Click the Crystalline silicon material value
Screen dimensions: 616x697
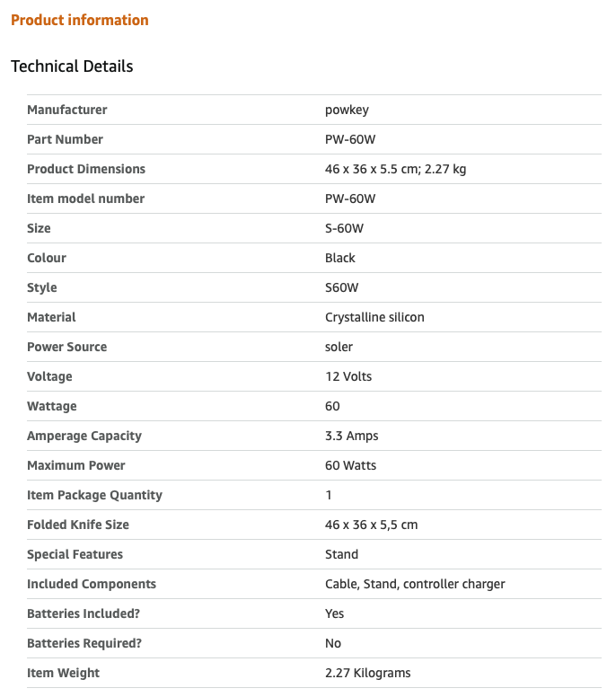[374, 317]
